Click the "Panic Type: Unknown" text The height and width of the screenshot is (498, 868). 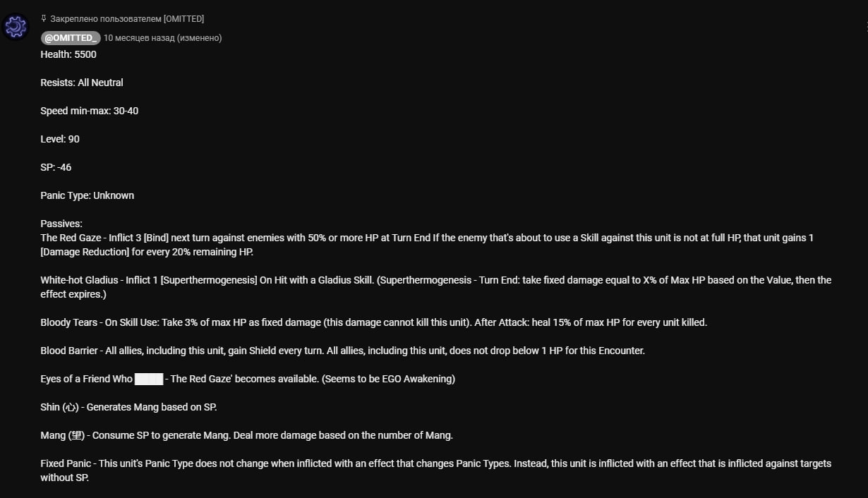coord(88,195)
